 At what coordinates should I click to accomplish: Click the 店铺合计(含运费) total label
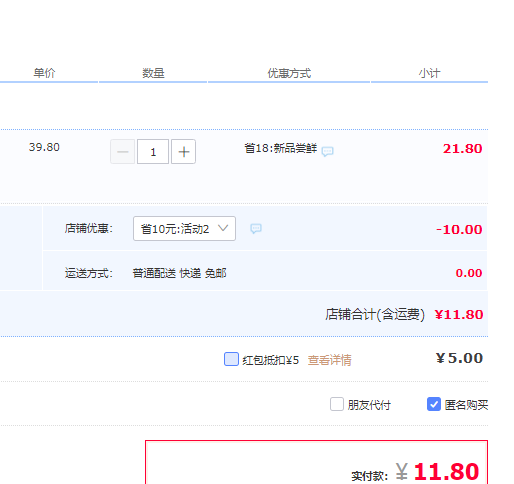tap(375, 314)
